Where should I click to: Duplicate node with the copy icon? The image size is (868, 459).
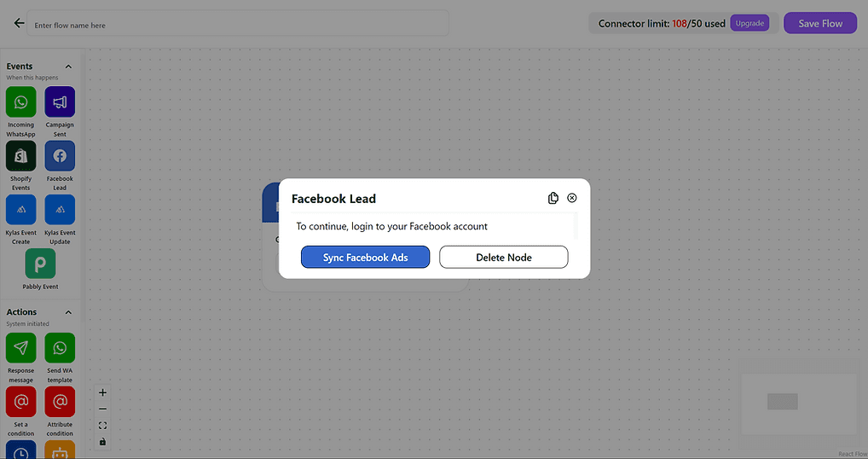[553, 198]
